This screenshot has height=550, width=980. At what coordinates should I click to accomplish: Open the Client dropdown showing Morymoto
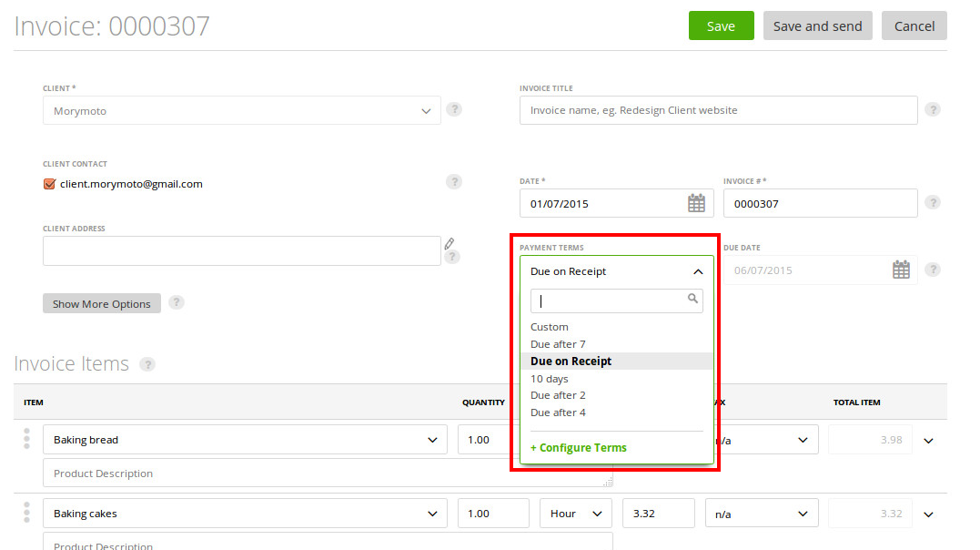tap(241, 111)
